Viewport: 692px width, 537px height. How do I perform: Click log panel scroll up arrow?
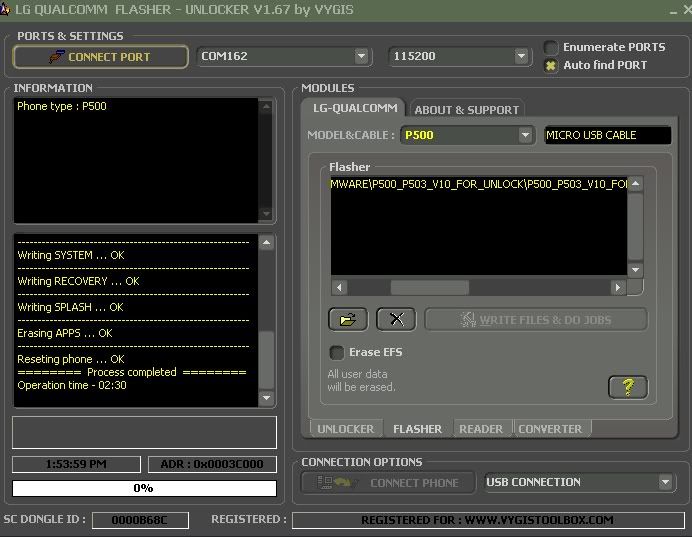click(x=267, y=243)
